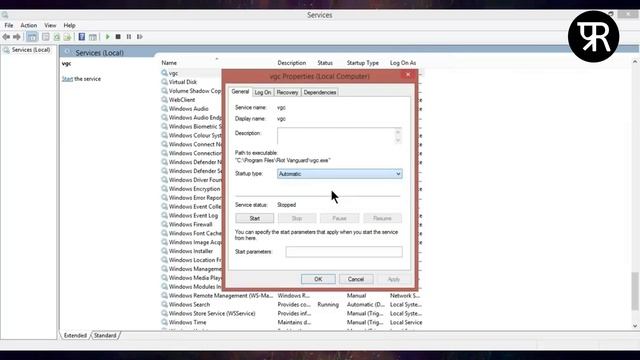Click the Local Service log-on cell

pos(406,322)
